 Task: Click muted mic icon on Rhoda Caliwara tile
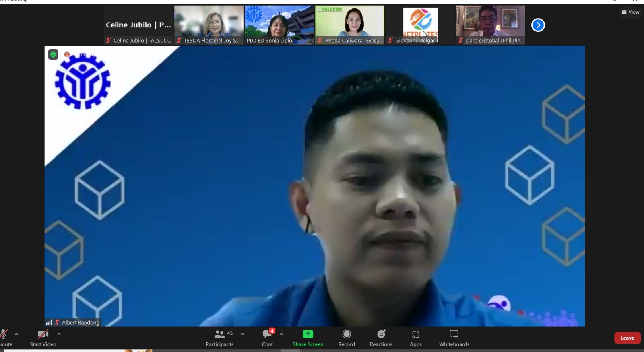click(x=320, y=40)
